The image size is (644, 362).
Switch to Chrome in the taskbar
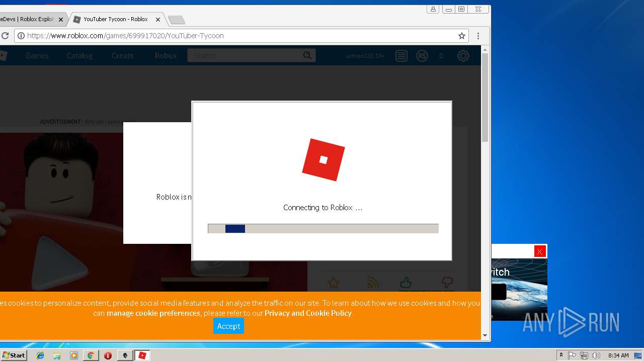pos(91,355)
